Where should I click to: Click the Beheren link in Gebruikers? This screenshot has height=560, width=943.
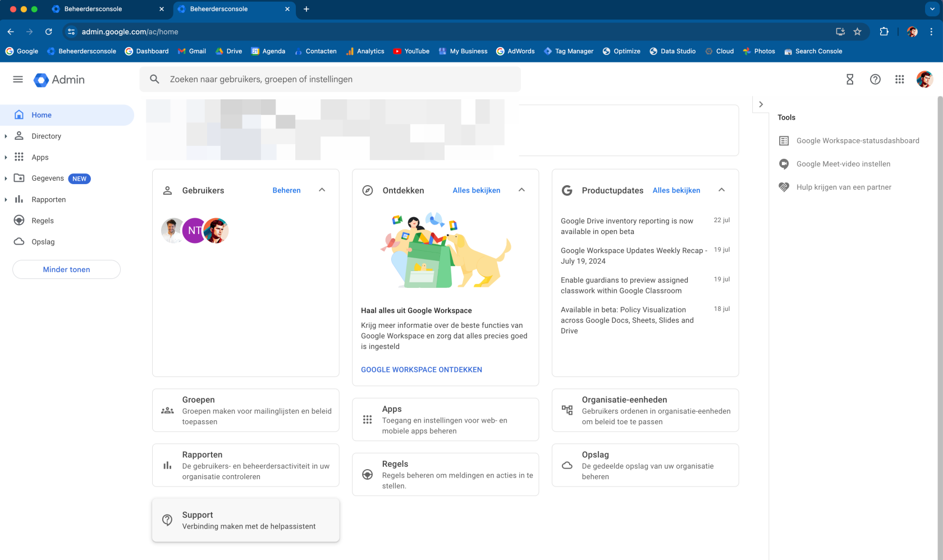[287, 190]
